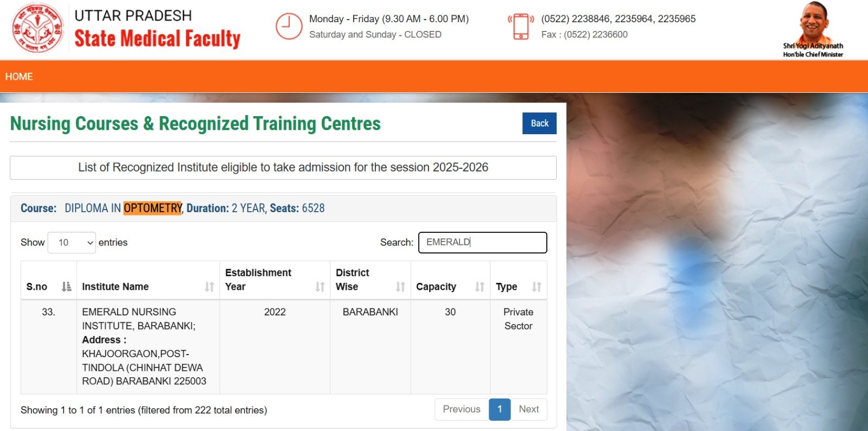Click the Type column sort icon
The height and width of the screenshot is (431, 868).
tap(537, 287)
